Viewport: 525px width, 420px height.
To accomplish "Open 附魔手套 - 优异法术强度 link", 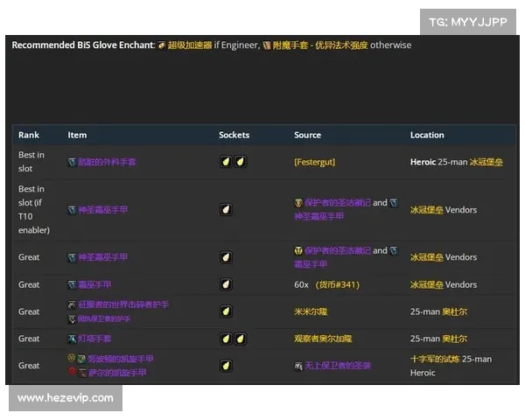I will pos(320,45).
